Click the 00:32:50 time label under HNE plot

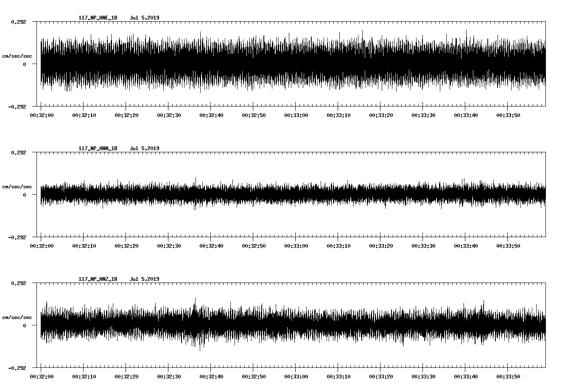point(254,115)
